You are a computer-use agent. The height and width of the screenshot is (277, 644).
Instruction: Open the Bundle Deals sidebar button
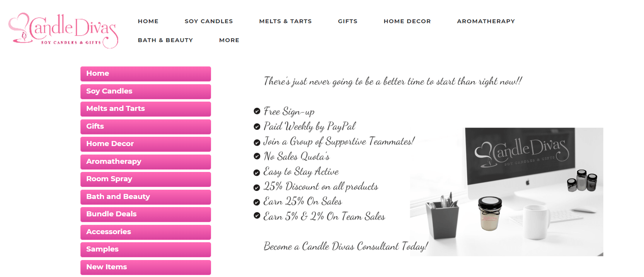[x=146, y=214]
